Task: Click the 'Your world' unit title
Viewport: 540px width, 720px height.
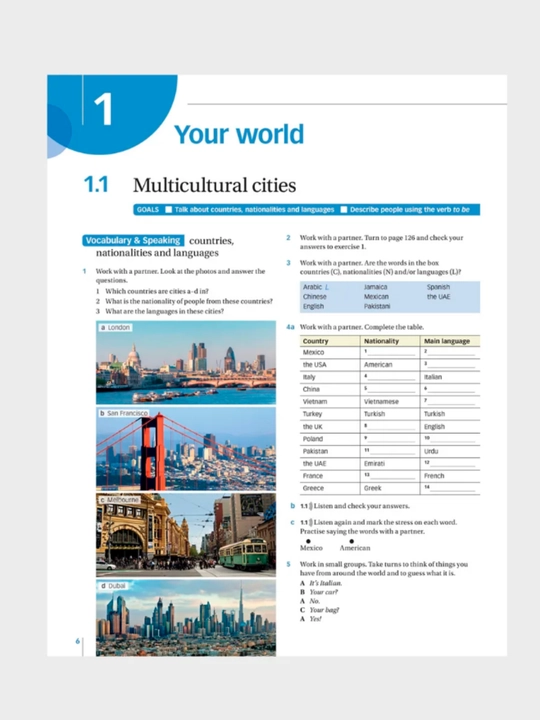Action: point(239,134)
